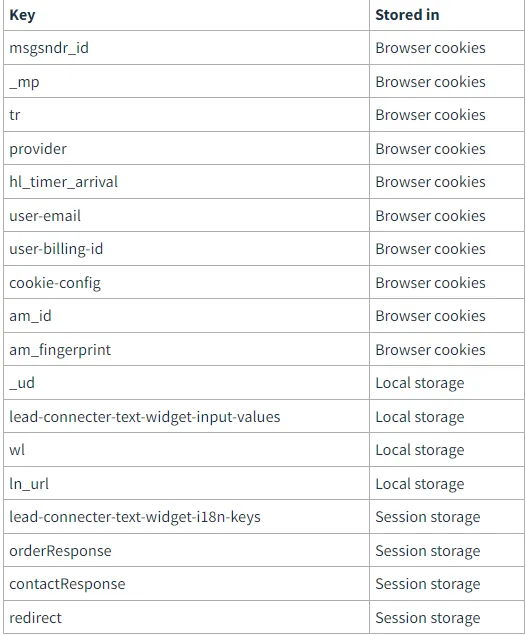Image resolution: width=526 pixels, height=635 pixels.
Task: Select the am_fingerprint key
Action: [x=60, y=349]
